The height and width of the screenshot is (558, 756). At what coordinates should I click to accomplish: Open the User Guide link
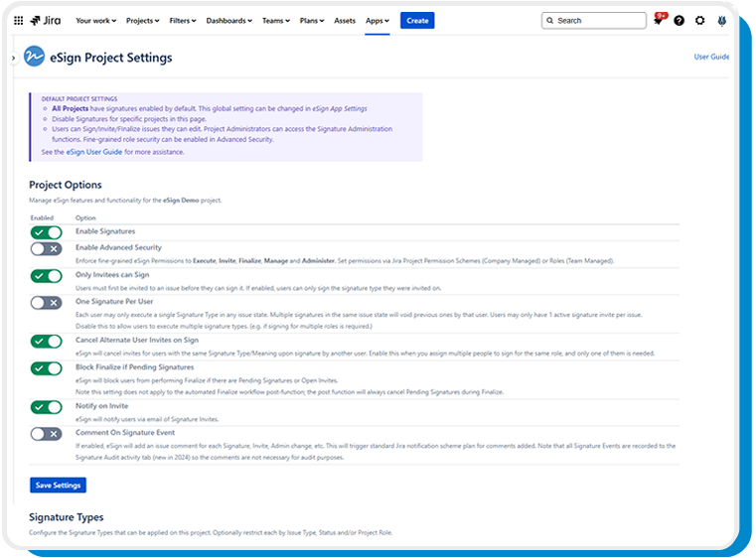pos(711,57)
